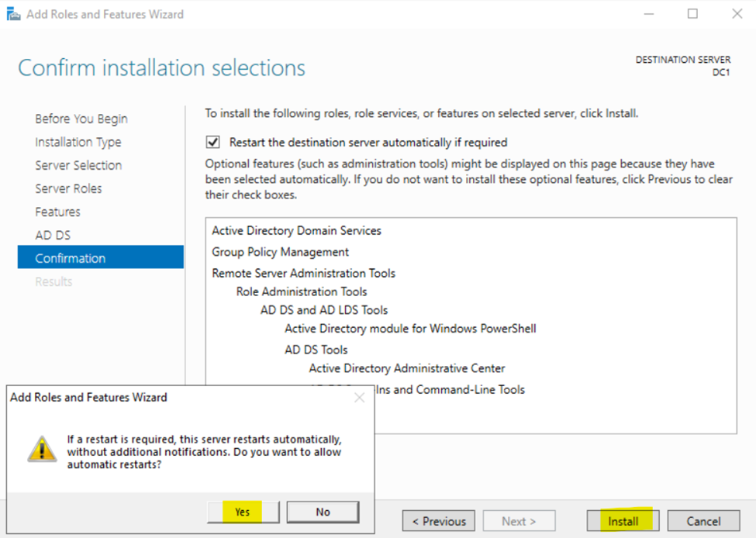This screenshot has height=538, width=756.
Task: Click the wizard icon in the title bar
Action: 13,15
